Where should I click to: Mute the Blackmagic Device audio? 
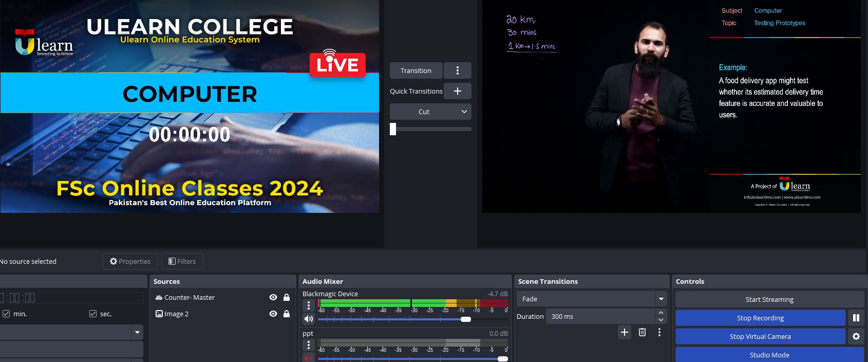click(x=309, y=319)
